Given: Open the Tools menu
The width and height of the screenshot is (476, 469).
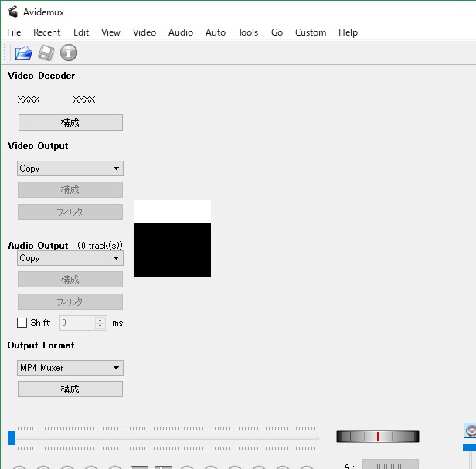Looking at the screenshot, I should [x=248, y=32].
